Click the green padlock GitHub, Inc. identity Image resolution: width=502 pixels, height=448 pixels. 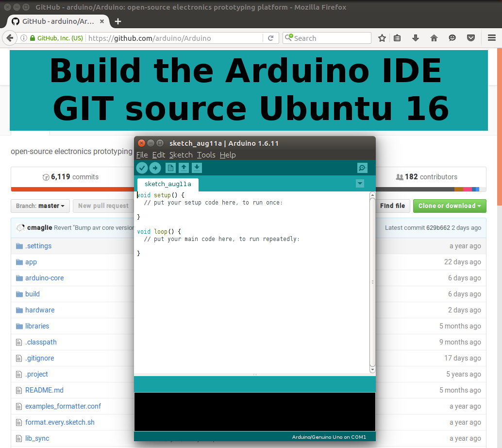56,38
